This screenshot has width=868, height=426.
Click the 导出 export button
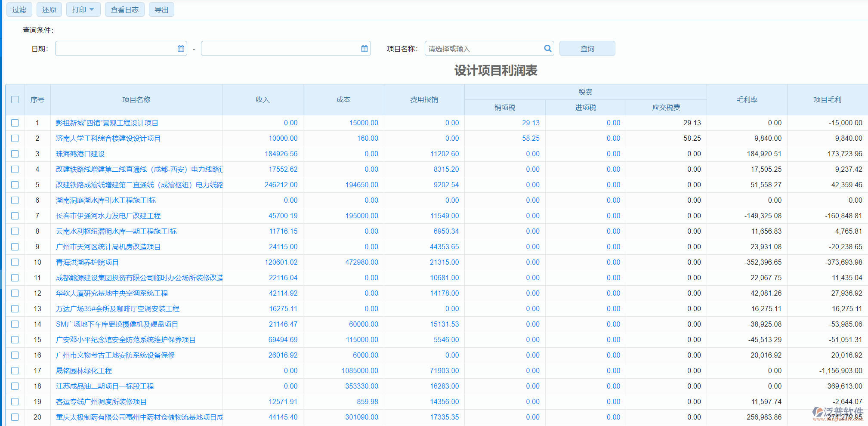click(161, 9)
